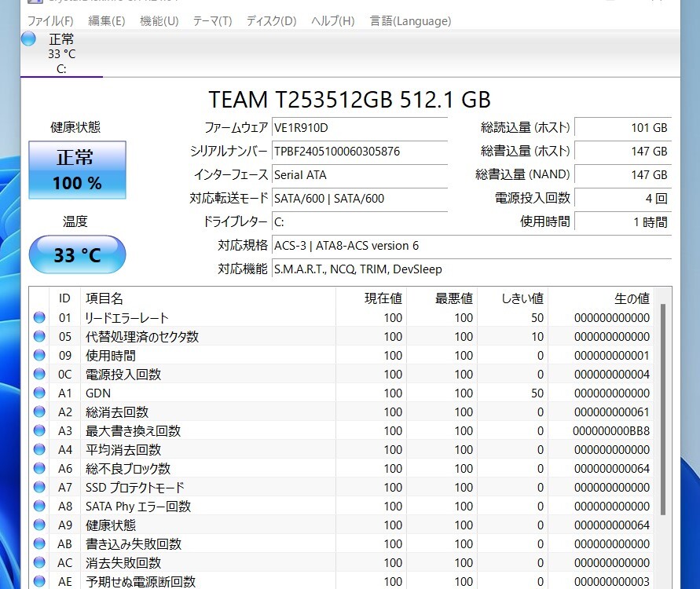The width and height of the screenshot is (700, 589).
Task: Click the 正常 100 % health status button
Action: coord(77,170)
